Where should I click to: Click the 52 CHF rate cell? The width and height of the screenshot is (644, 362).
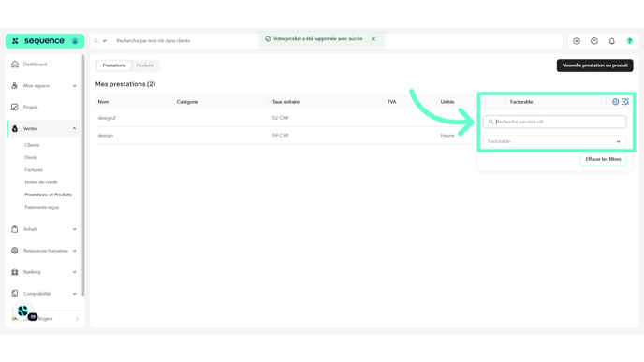281,118
